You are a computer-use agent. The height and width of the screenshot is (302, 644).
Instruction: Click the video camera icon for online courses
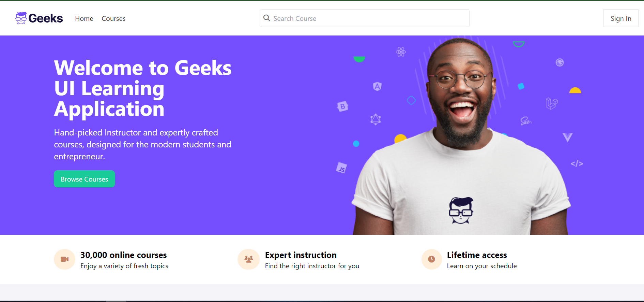pyautogui.click(x=64, y=259)
